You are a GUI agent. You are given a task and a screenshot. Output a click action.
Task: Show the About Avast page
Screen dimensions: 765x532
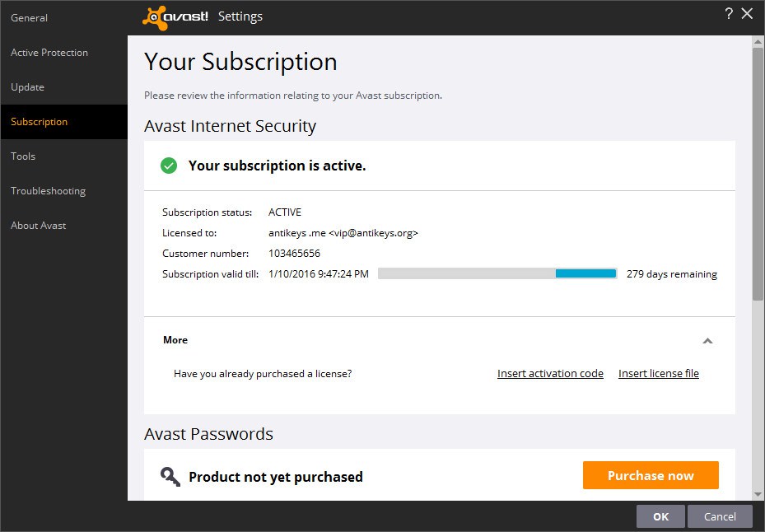click(38, 226)
